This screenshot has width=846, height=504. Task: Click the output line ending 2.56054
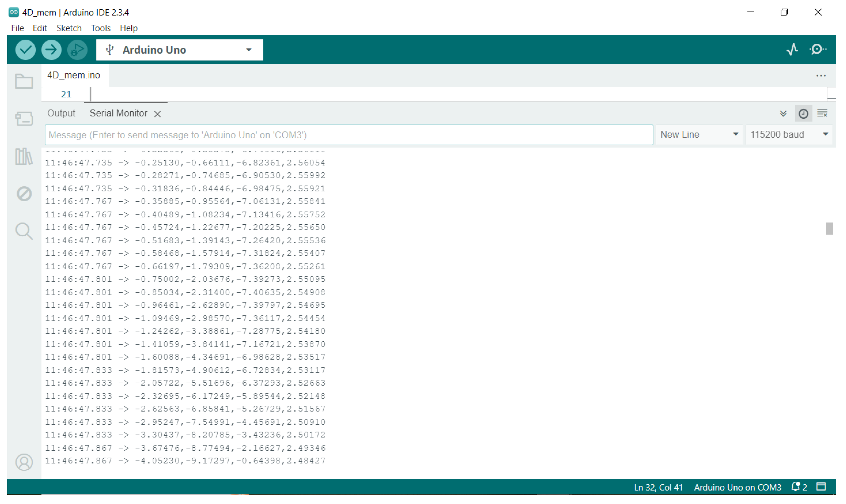185,163
